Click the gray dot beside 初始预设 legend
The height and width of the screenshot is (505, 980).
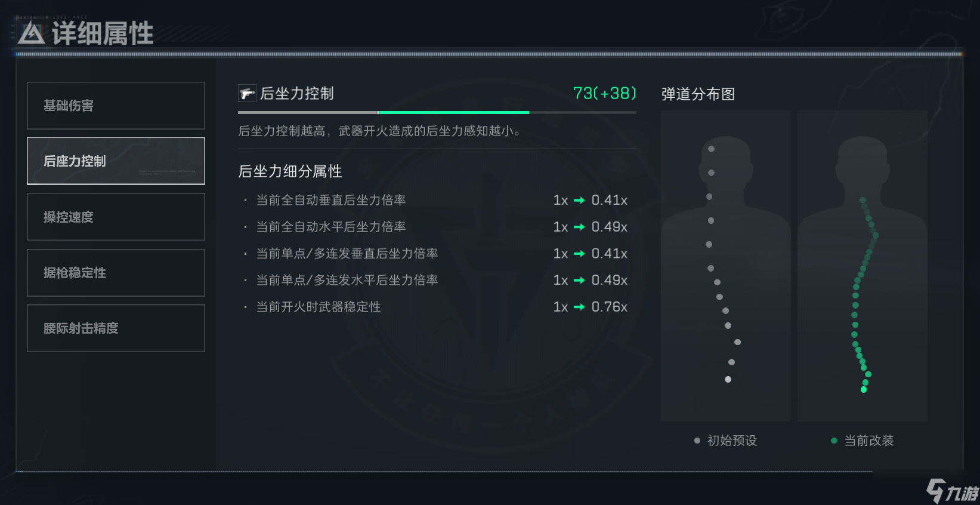click(x=697, y=441)
